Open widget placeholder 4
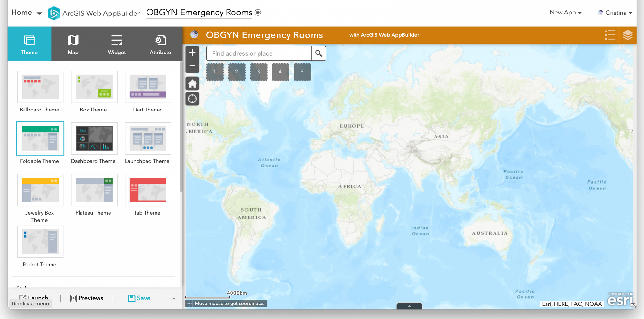Image resolution: width=644 pixels, height=319 pixels. tap(280, 72)
